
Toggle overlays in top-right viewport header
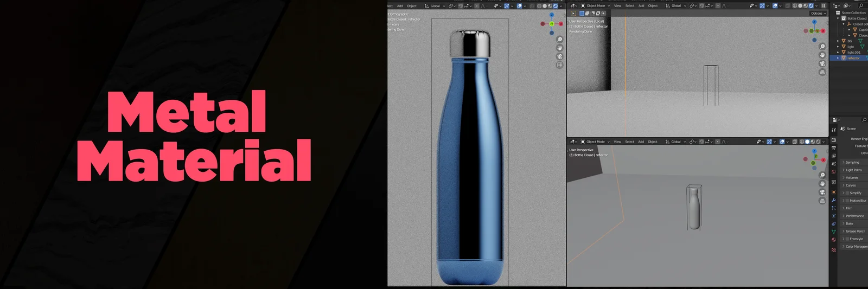pyautogui.click(x=775, y=5)
